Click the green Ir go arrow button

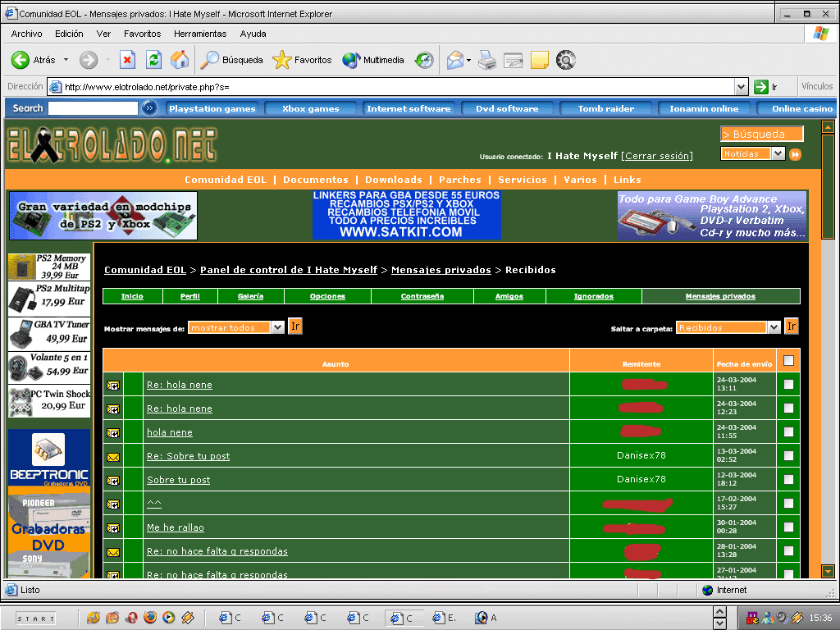coord(760,87)
